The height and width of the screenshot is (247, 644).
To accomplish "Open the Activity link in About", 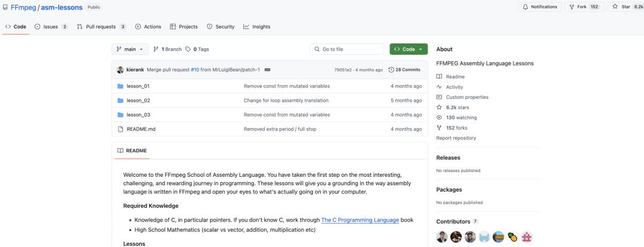I will point(454,87).
